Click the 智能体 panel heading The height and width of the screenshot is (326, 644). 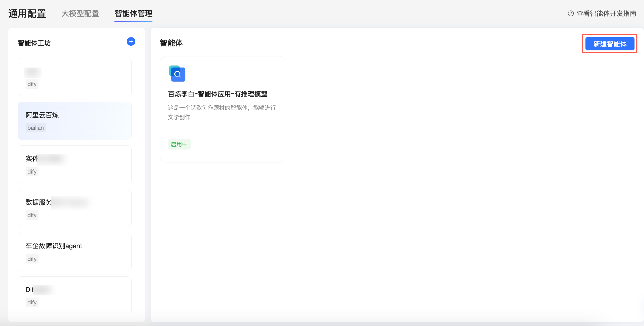point(171,43)
